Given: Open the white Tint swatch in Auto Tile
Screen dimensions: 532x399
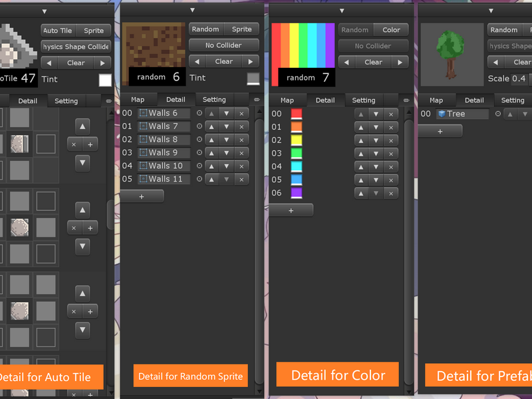Looking at the screenshot, I should [105, 80].
